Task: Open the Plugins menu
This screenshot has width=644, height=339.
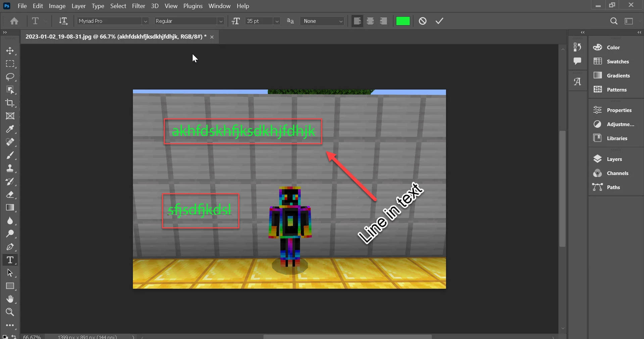Action: pyautogui.click(x=193, y=6)
